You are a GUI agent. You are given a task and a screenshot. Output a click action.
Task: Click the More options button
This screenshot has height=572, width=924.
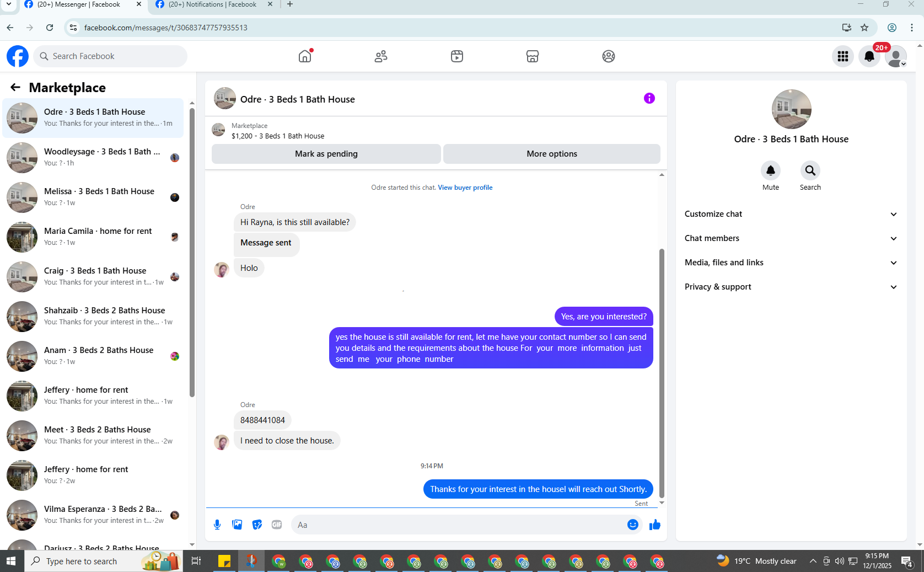coord(552,154)
